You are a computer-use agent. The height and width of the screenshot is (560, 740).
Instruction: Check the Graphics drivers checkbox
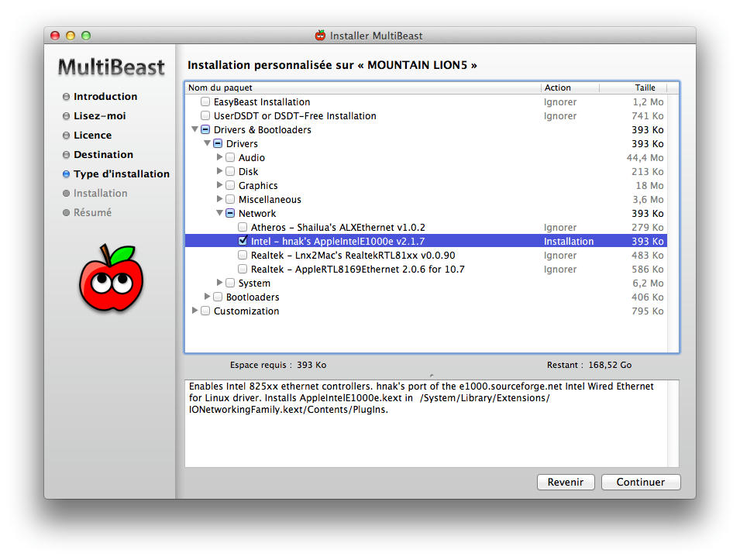point(230,185)
